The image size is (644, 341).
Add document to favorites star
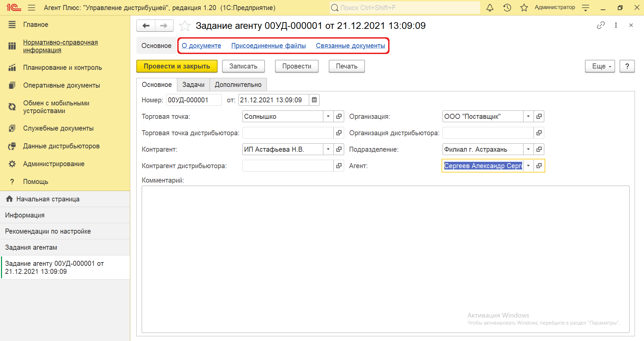click(x=185, y=26)
